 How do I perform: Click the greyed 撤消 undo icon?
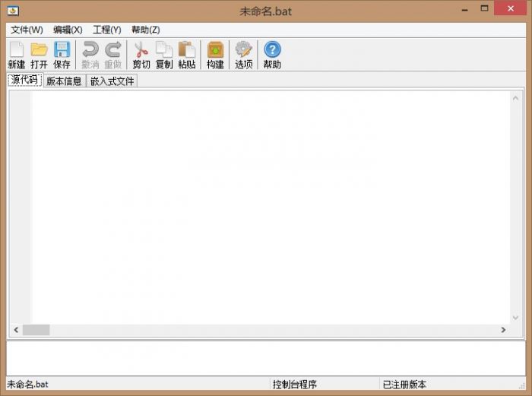(x=90, y=55)
